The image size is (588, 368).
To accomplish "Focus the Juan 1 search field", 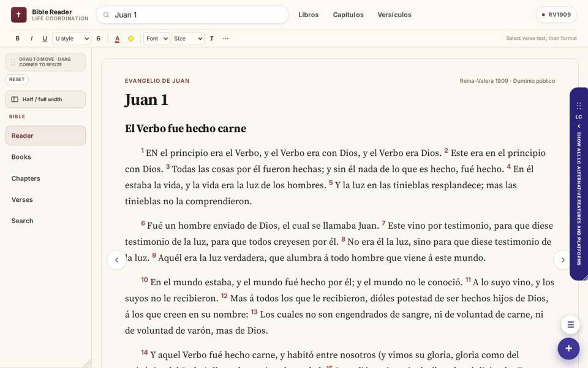I will [192, 15].
